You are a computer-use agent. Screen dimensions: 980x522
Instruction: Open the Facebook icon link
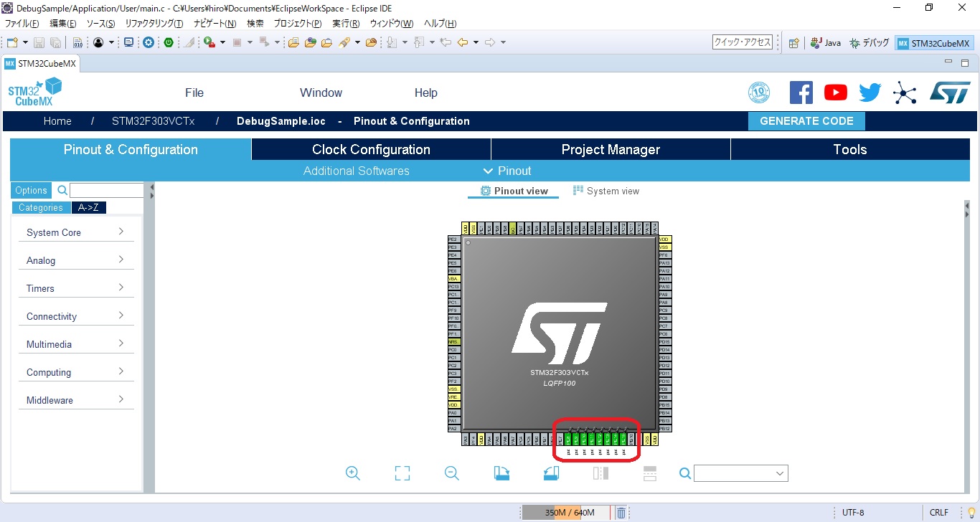[801, 92]
